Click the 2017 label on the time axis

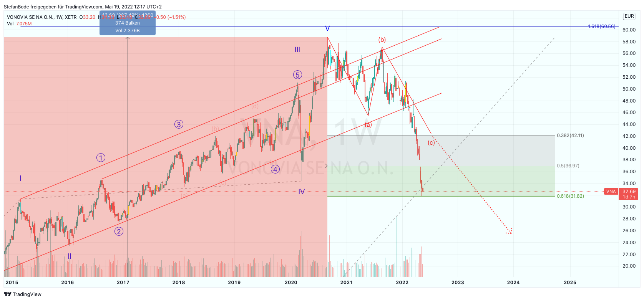123,282
